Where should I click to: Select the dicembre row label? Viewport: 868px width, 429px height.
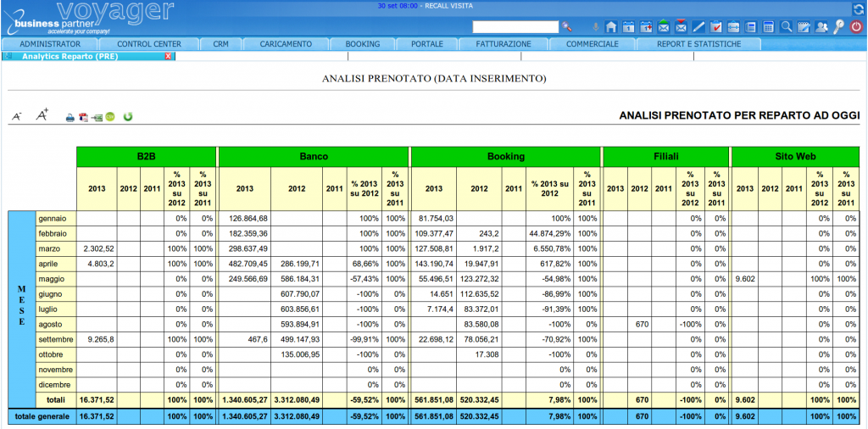(55, 383)
